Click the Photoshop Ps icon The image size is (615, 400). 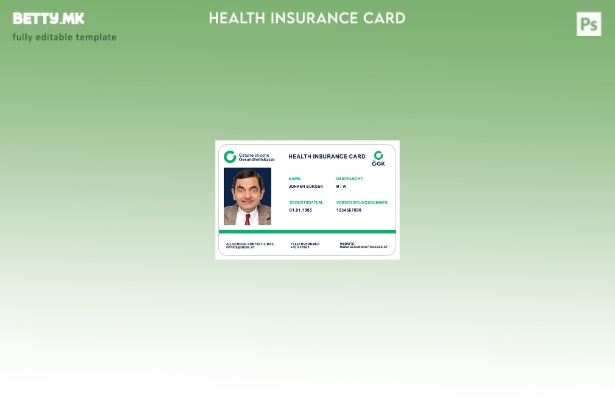point(589,24)
